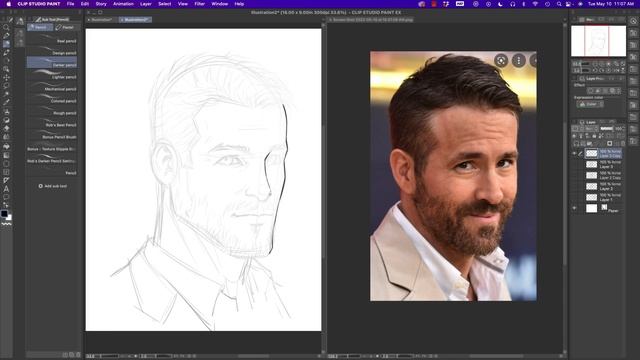Select the Pencil tool in the toolbar
640x360 pixels.
click(6, 44)
